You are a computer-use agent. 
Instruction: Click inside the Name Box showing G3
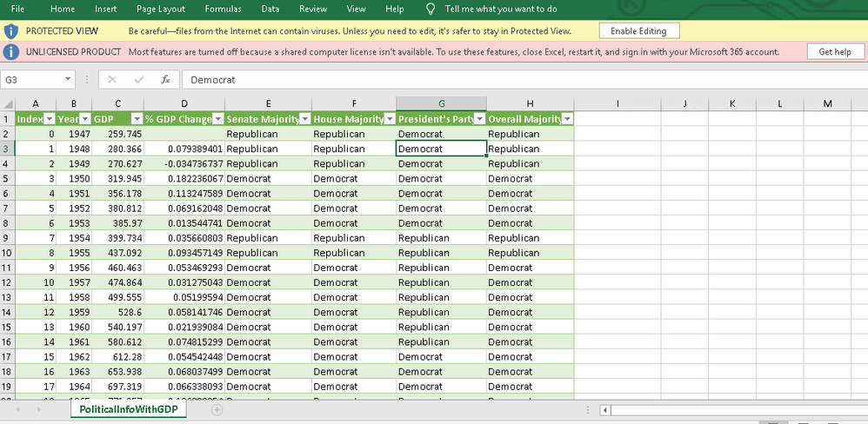coord(30,80)
